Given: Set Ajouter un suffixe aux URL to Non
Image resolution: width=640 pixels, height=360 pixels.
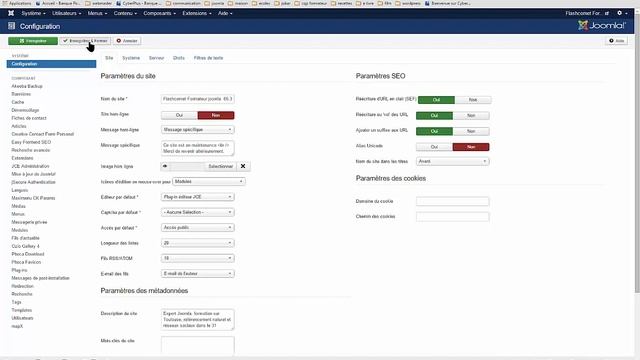Looking at the screenshot, I should [x=471, y=131].
